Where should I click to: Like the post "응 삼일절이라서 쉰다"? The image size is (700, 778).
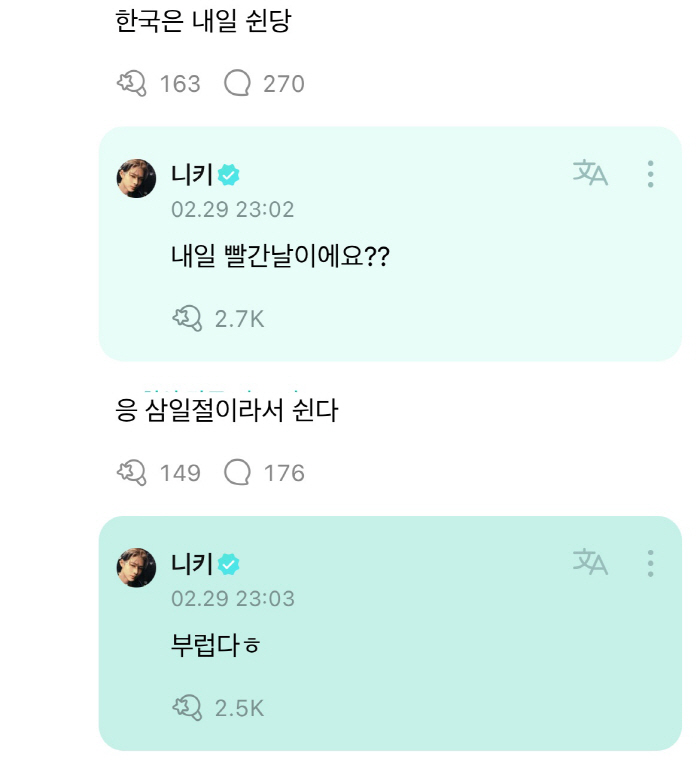tap(133, 472)
